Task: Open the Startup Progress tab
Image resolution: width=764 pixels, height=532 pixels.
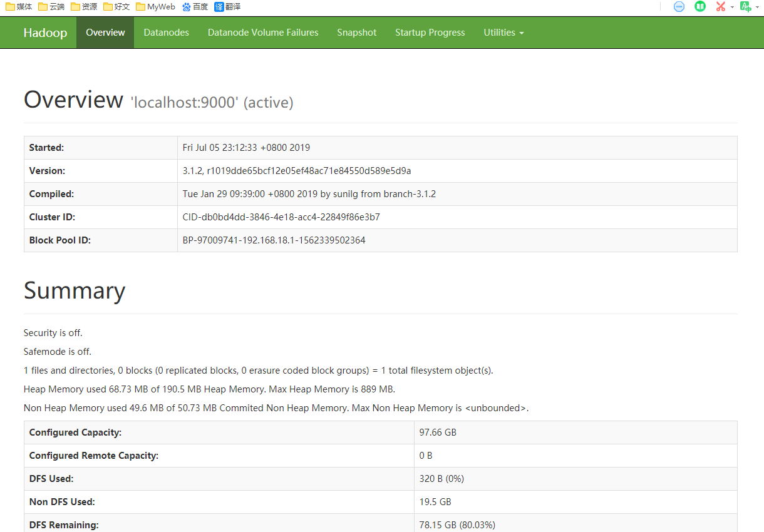Action: point(430,33)
